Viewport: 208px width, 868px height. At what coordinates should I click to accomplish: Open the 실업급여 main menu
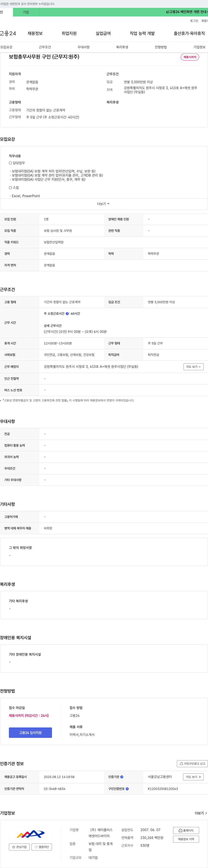(103, 33)
